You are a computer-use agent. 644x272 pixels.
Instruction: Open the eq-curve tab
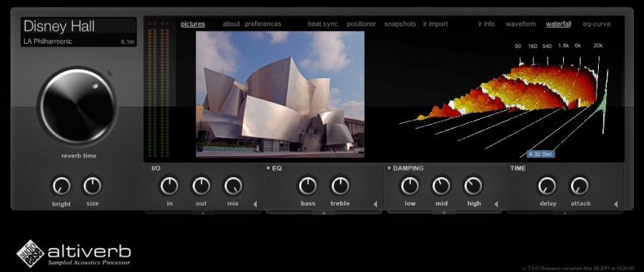point(597,24)
